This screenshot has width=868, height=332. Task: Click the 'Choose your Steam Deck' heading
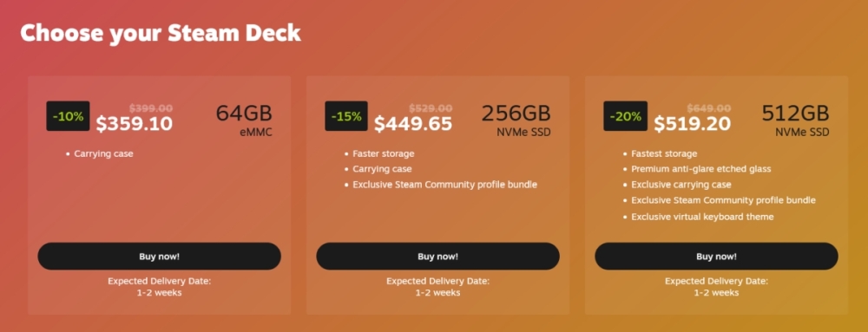(161, 33)
